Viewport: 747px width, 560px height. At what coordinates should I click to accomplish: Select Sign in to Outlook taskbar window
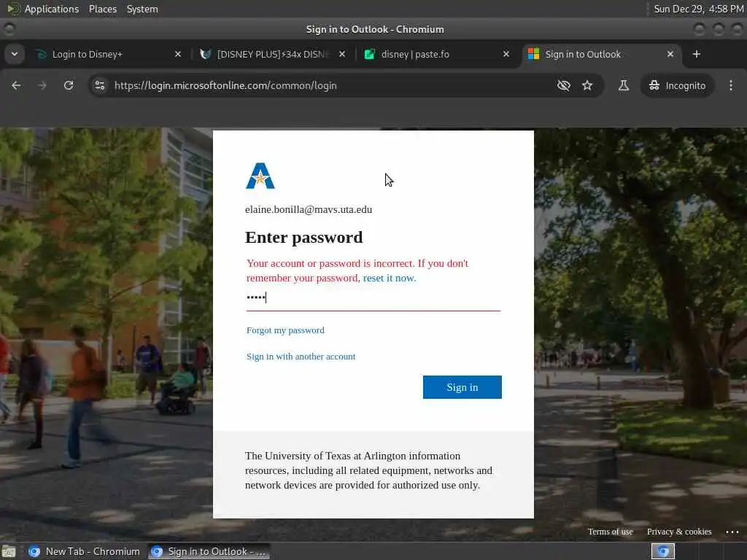pos(209,551)
